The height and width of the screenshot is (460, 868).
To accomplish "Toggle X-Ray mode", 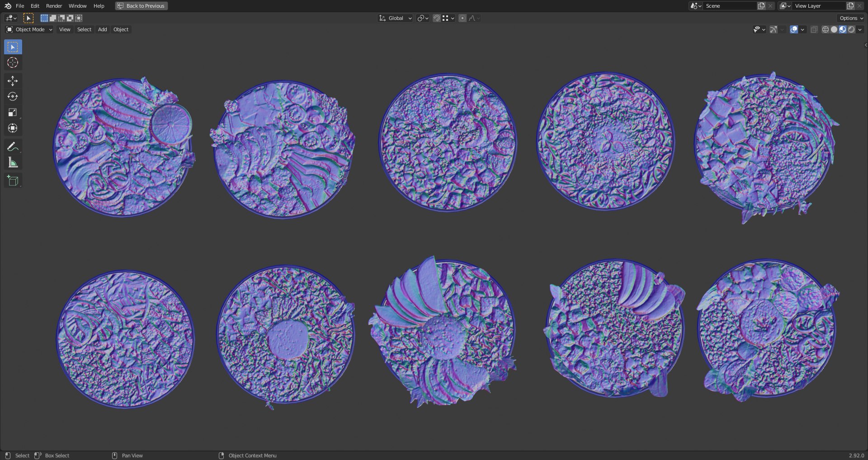I will 814,29.
